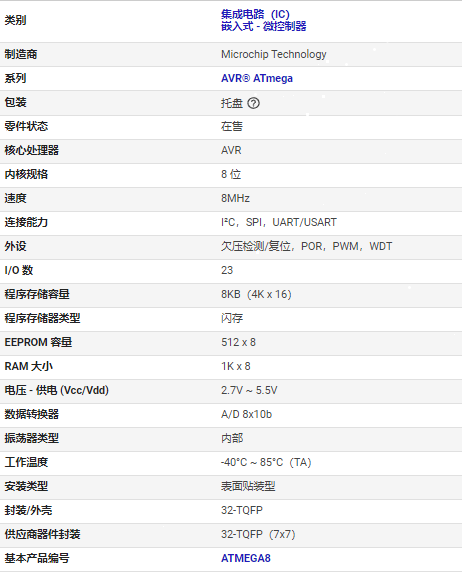
Task: Select the Microchip Technology manufacturer value
Action: [x=274, y=54]
